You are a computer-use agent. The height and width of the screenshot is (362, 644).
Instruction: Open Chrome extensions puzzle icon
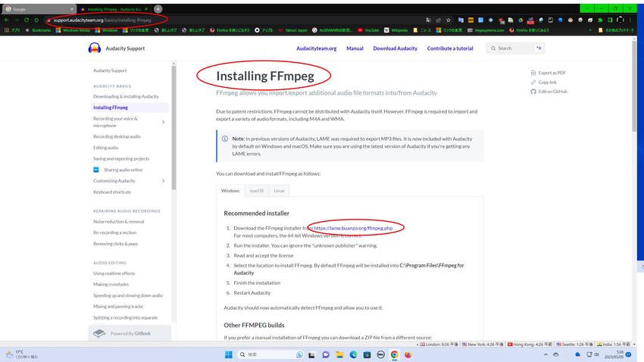pos(600,20)
